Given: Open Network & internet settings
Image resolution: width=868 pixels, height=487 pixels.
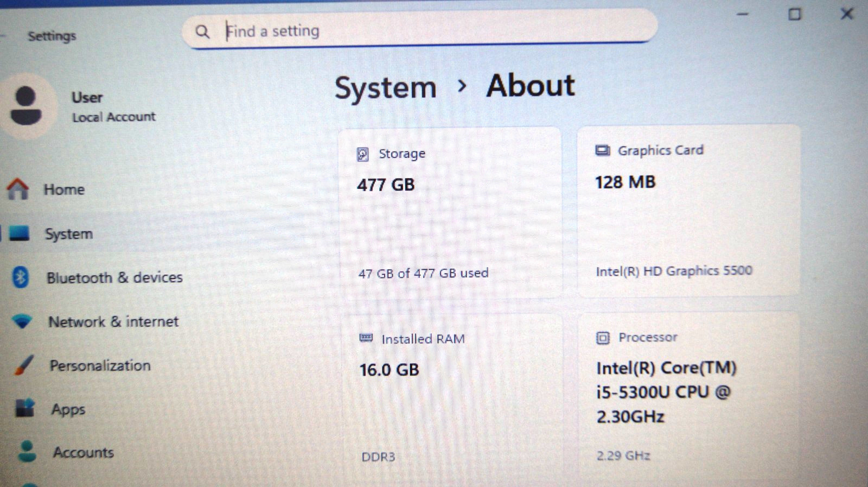Looking at the screenshot, I should coord(113,321).
